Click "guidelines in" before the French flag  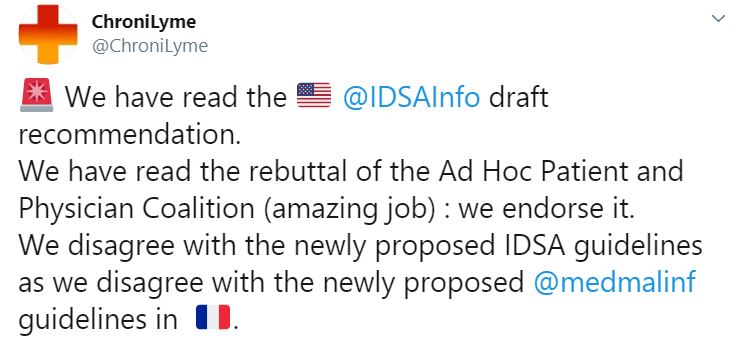point(98,320)
